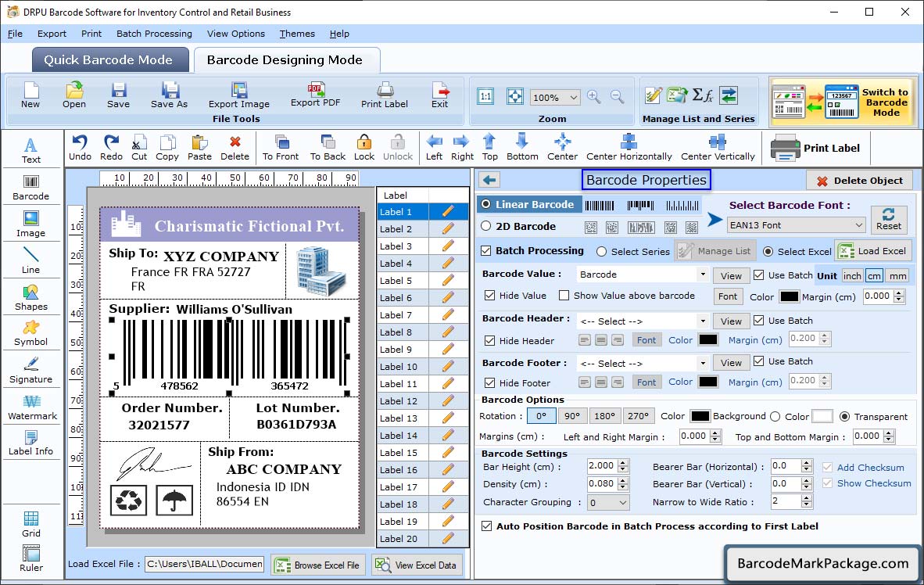The width and height of the screenshot is (924, 585).
Task: Click the Undo icon
Action: pos(80,148)
